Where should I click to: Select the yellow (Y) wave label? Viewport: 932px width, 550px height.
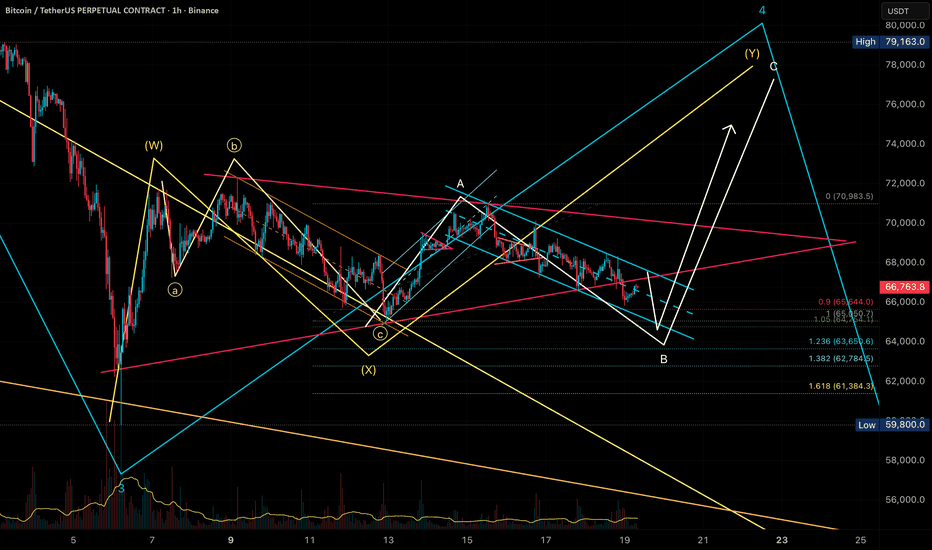tap(751, 54)
